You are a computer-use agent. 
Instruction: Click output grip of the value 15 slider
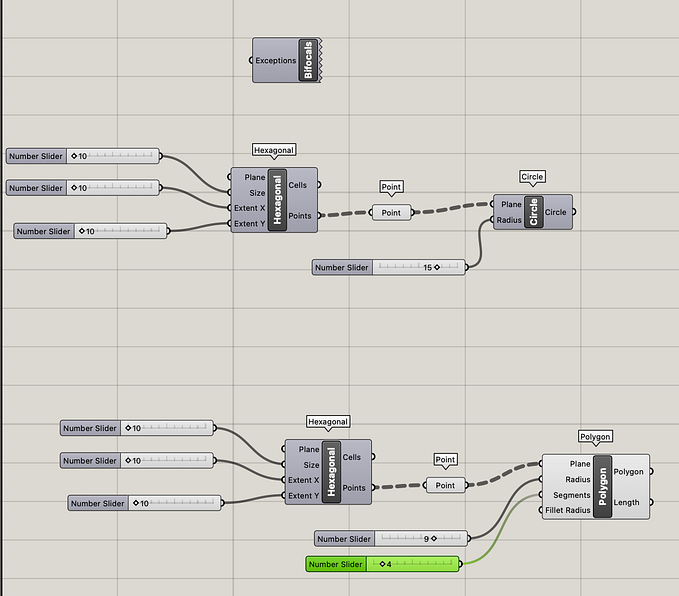pos(466,268)
